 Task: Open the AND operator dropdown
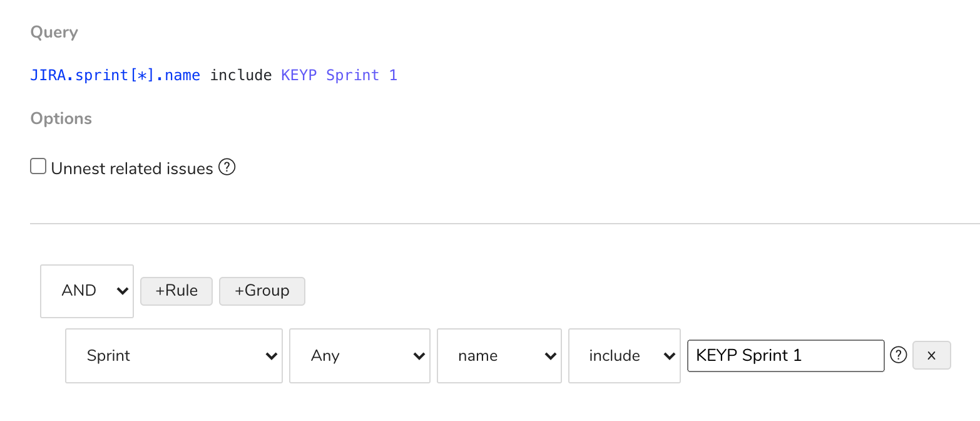87,291
